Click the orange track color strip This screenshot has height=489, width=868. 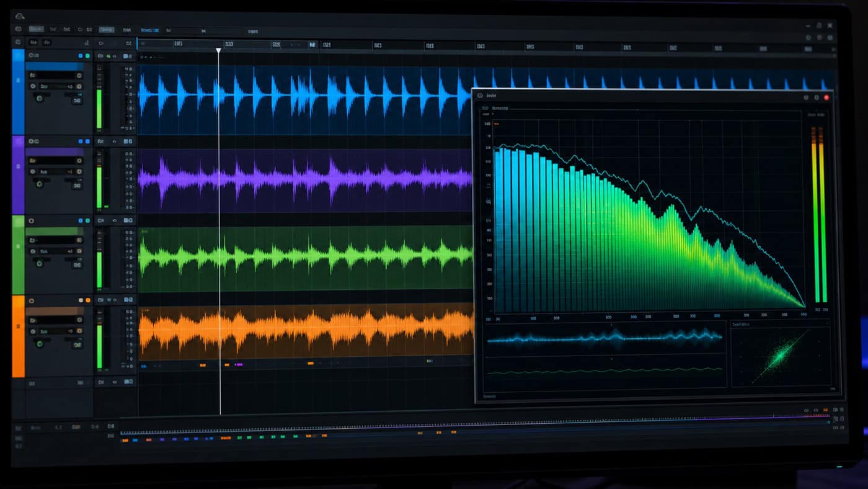(x=18, y=336)
